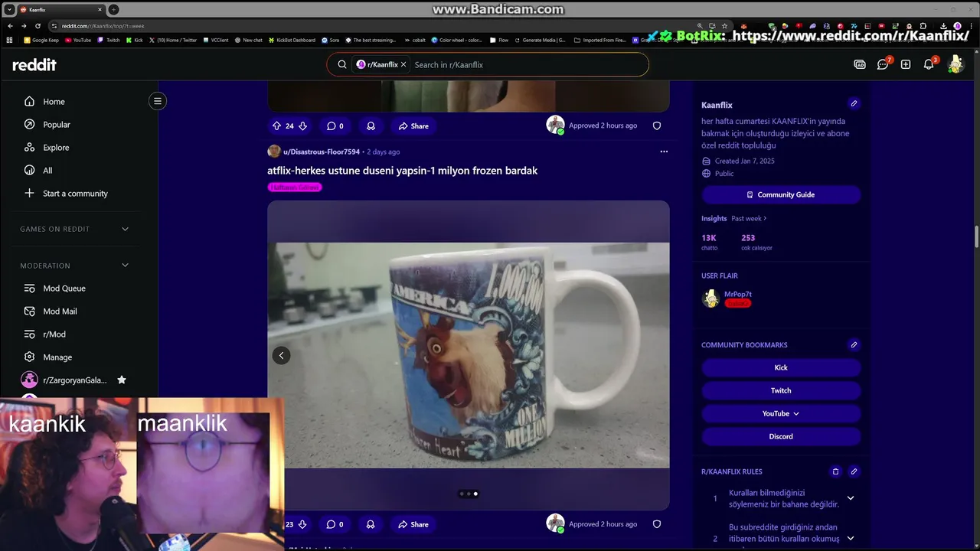980x551 pixels.
Task: Open the browser tab search dropdown
Action: pos(9,10)
